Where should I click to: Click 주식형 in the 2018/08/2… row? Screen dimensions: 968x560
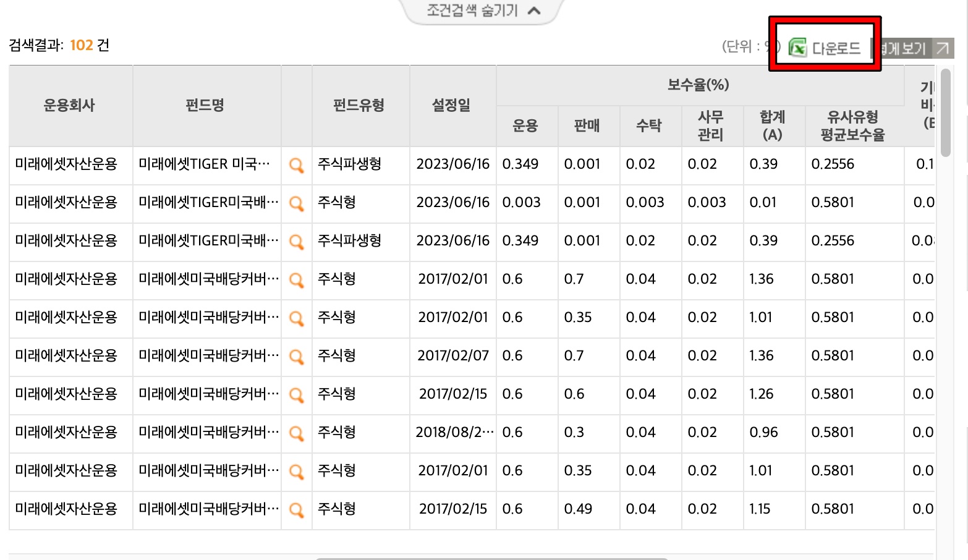tap(337, 433)
